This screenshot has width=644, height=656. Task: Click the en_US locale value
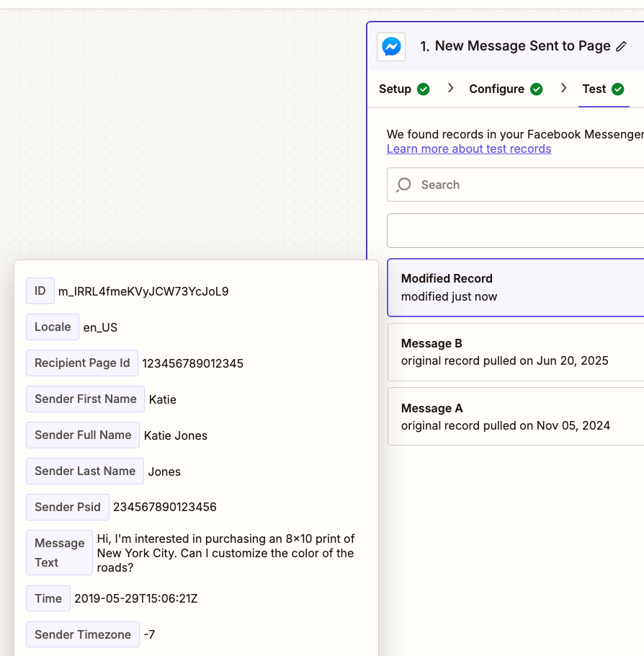click(100, 327)
